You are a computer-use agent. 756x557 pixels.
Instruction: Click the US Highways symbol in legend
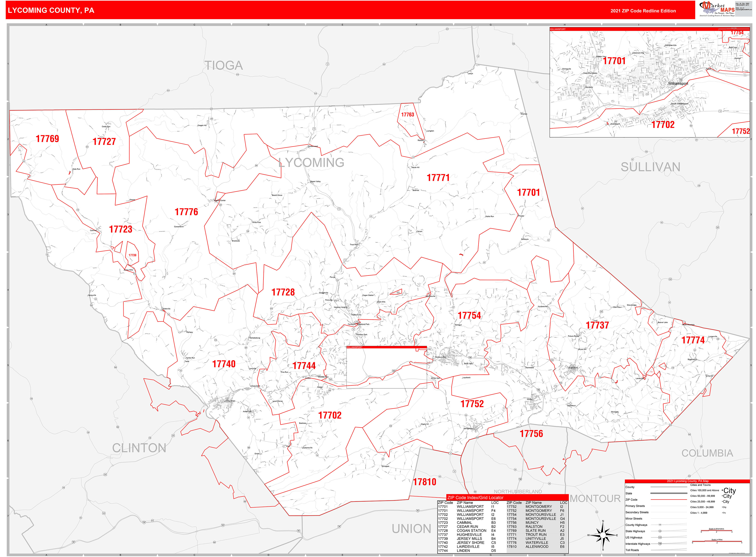click(x=660, y=538)
